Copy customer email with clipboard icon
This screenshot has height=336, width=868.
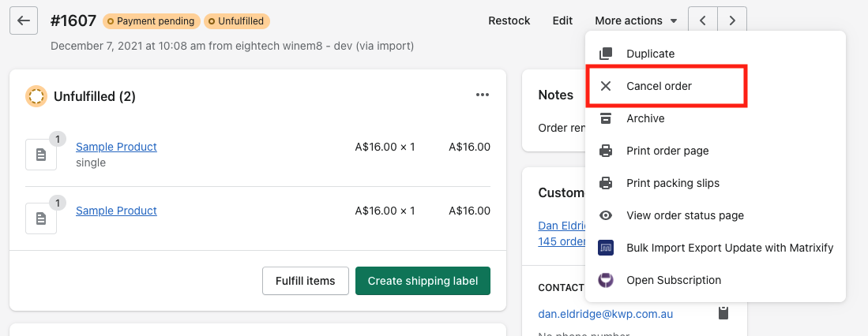pyautogui.click(x=723, y=313)
